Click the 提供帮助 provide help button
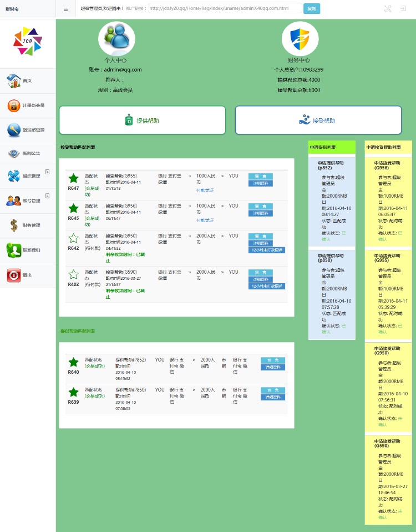 click(143, 120)
